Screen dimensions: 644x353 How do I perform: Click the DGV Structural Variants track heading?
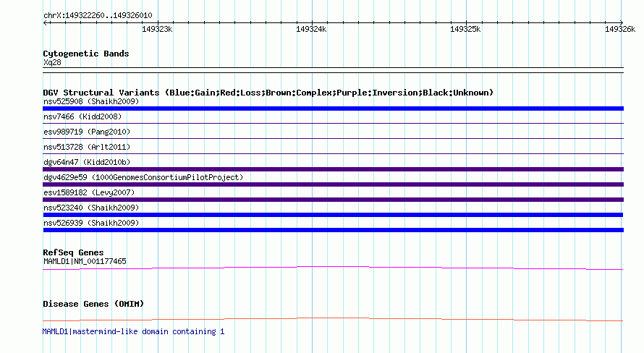[268, 93]
